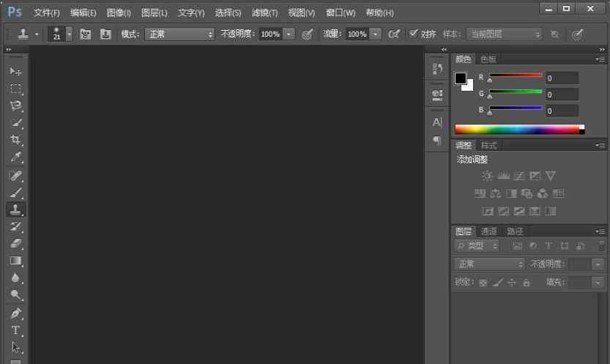Open the collapsed Paragraph panel icon

437,141
